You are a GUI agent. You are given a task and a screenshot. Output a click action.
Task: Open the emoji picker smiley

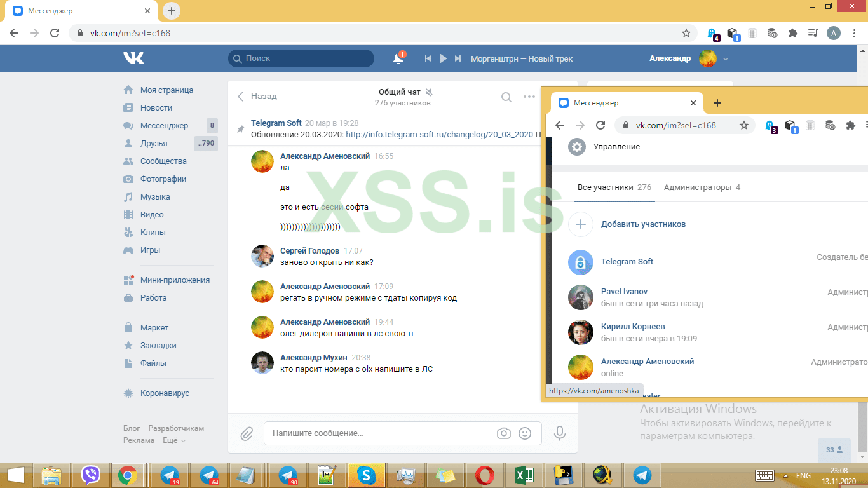click(x=525, y=433)
